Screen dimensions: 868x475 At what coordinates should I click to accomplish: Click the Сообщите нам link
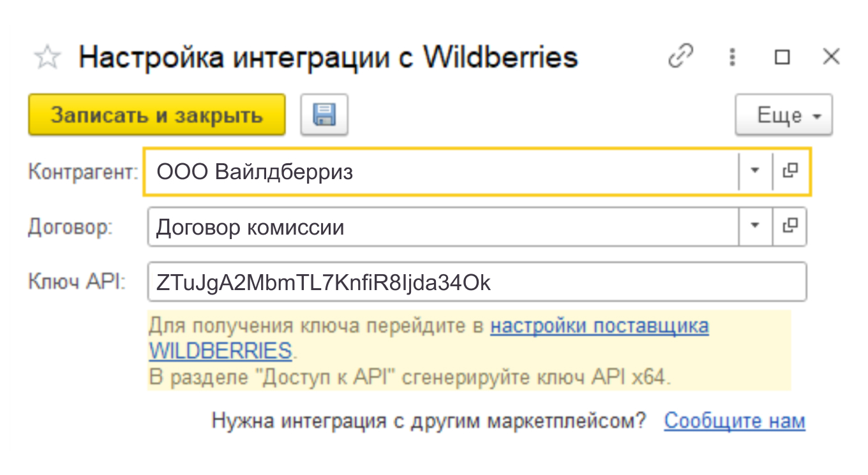(734, 420)
